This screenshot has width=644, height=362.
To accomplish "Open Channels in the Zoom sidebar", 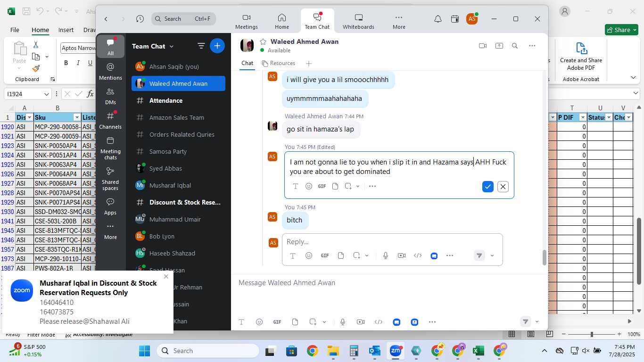I will 110,120.
